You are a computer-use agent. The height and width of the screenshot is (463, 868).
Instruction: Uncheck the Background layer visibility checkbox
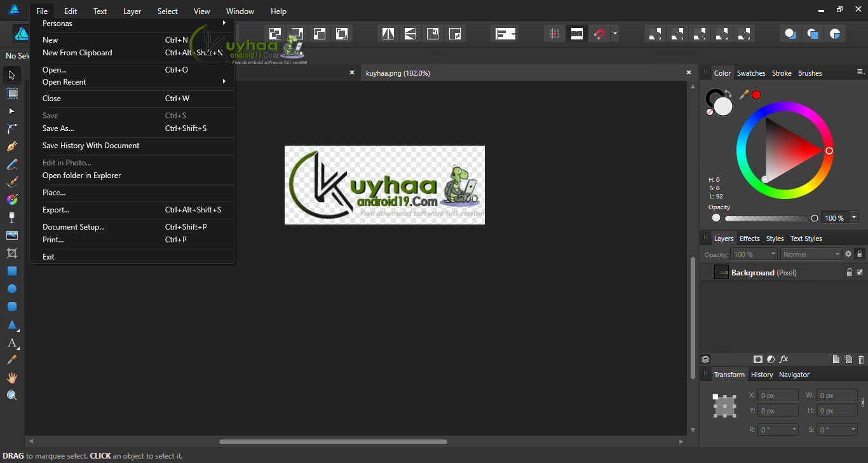tap(860, 272)
